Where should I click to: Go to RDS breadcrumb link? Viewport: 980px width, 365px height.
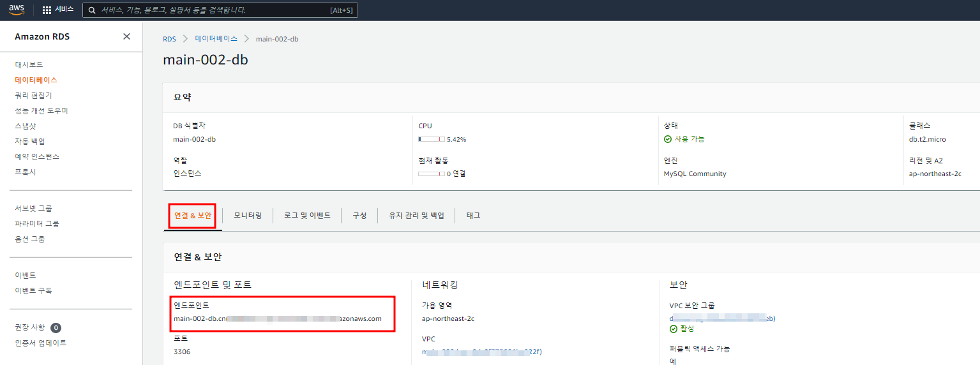(x=169, y=39)
